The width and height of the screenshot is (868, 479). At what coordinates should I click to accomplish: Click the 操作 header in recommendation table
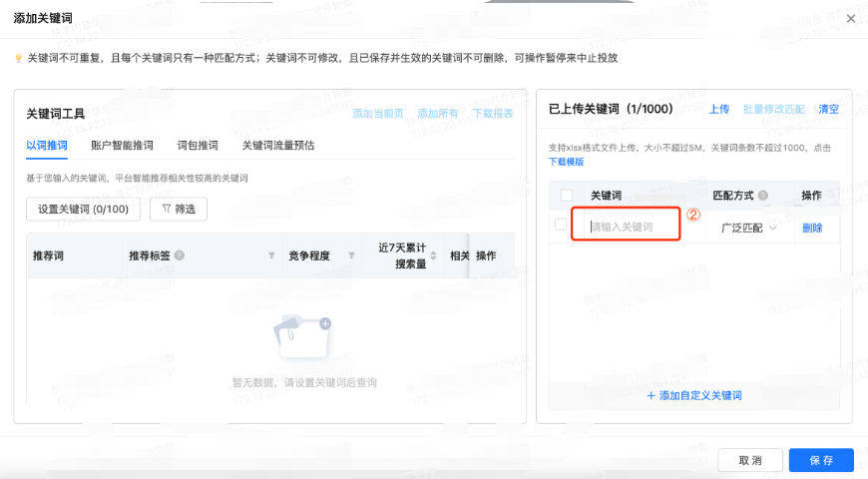(x=486, y=255)
